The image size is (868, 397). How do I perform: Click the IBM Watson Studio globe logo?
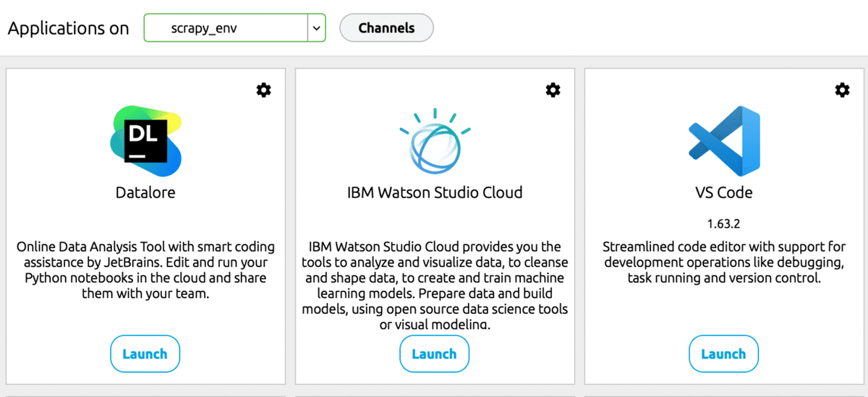click(x=435, y=142)
